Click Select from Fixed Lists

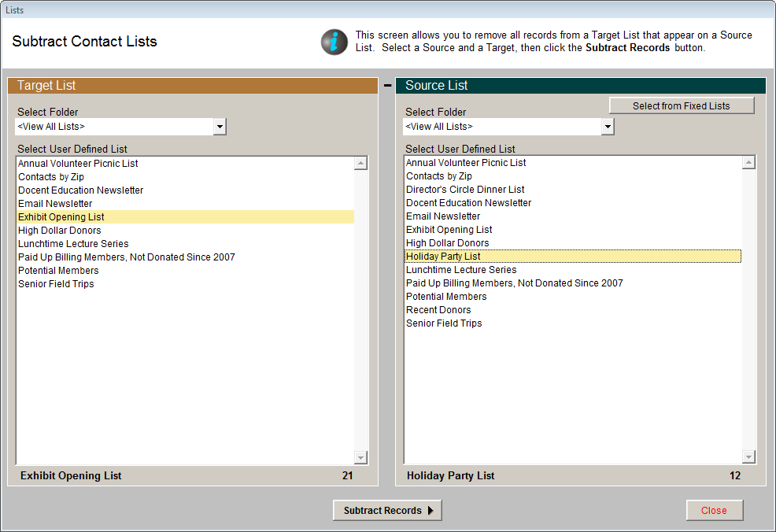click(x=682, y=105)
